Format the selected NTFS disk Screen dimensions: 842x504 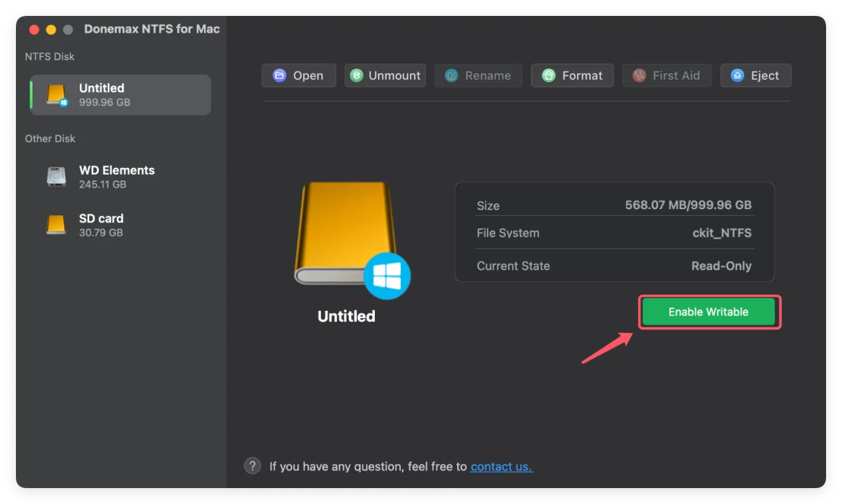point(572,76)
